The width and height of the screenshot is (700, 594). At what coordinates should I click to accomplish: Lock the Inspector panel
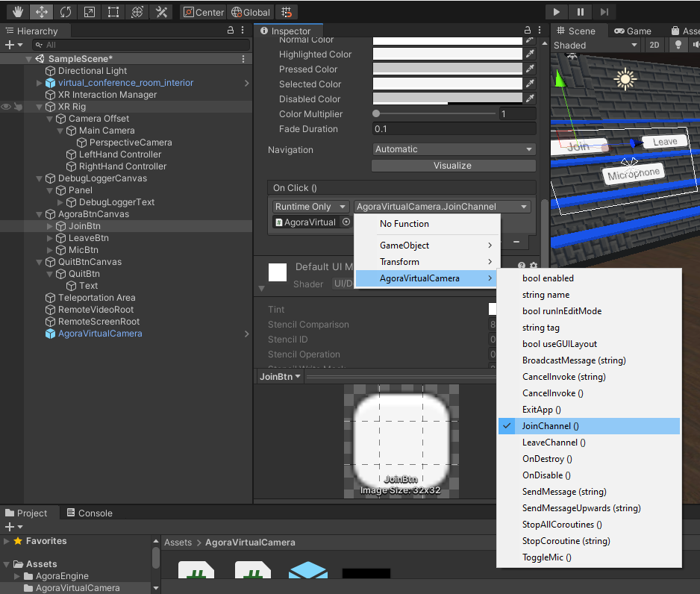(527, 30)
